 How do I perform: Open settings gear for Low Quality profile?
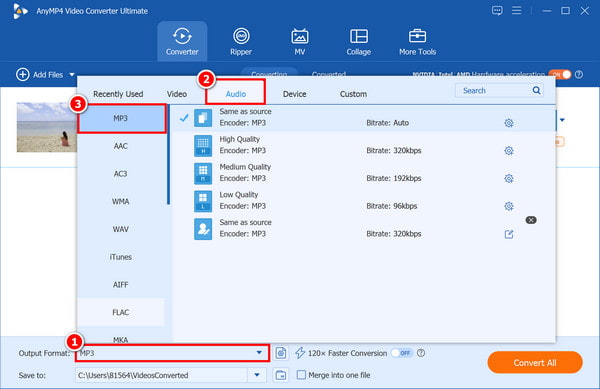point(509,206)
